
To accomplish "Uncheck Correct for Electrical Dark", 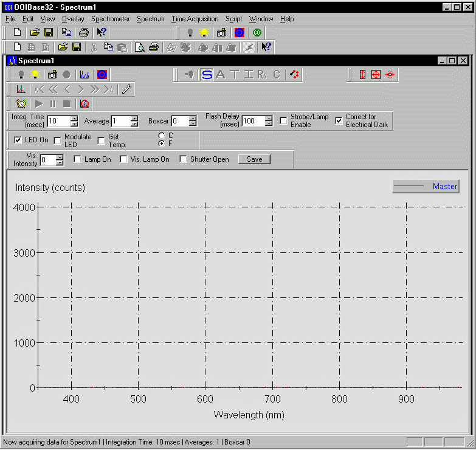I will tap(339, 120).
